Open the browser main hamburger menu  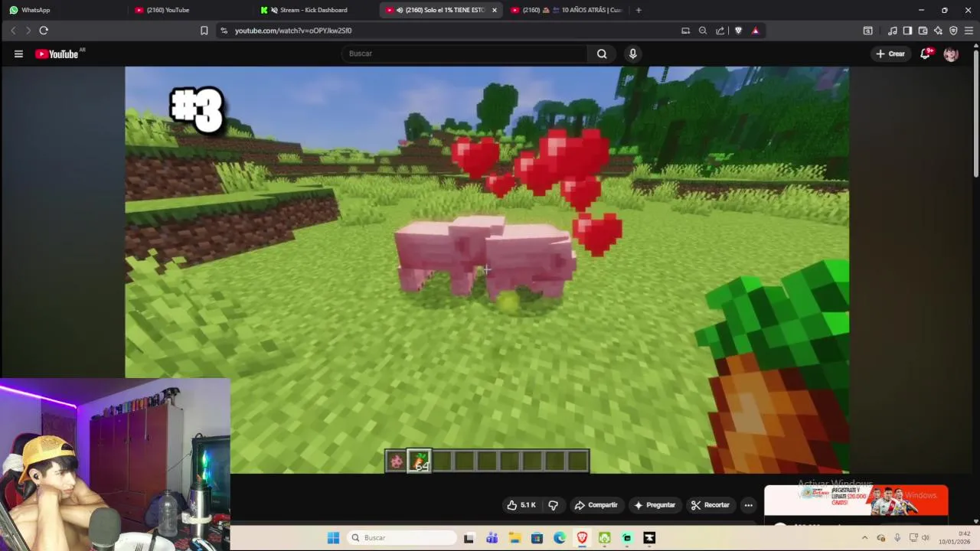pyautogui.click(x=969, y=31)
